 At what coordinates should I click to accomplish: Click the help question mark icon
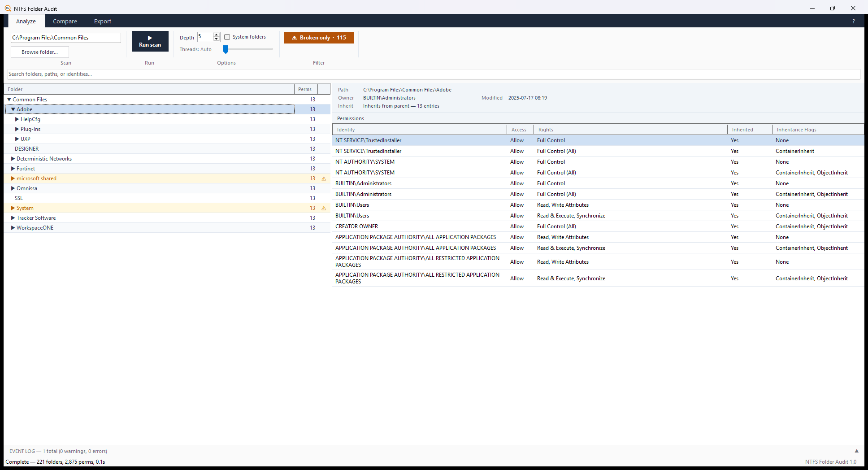(853, 21)
